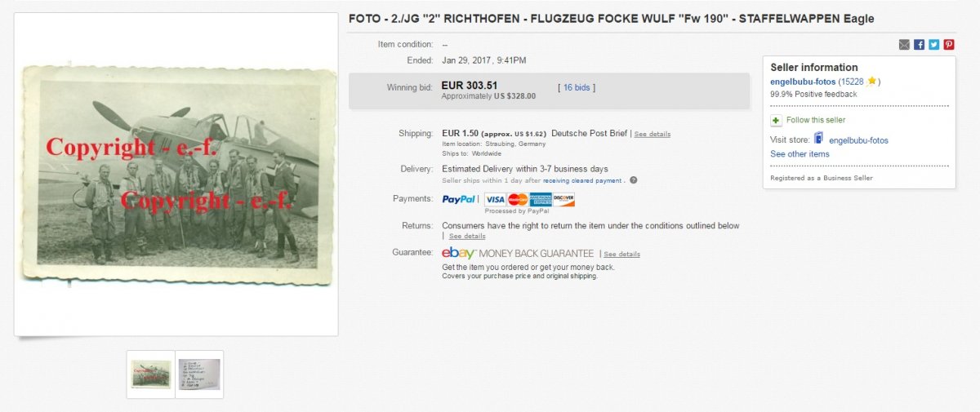
Task: Click the PayPal logo
Action: click(x=459, y=199)
